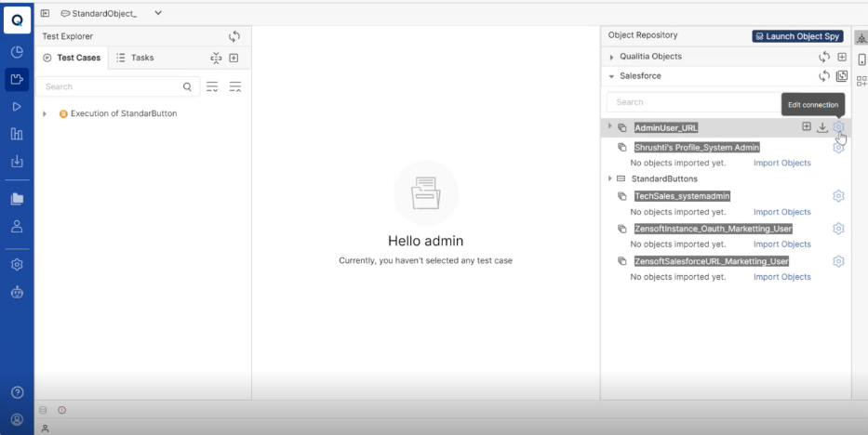Click Import Objects under TechSales_systemadmin

click(781, 212)
